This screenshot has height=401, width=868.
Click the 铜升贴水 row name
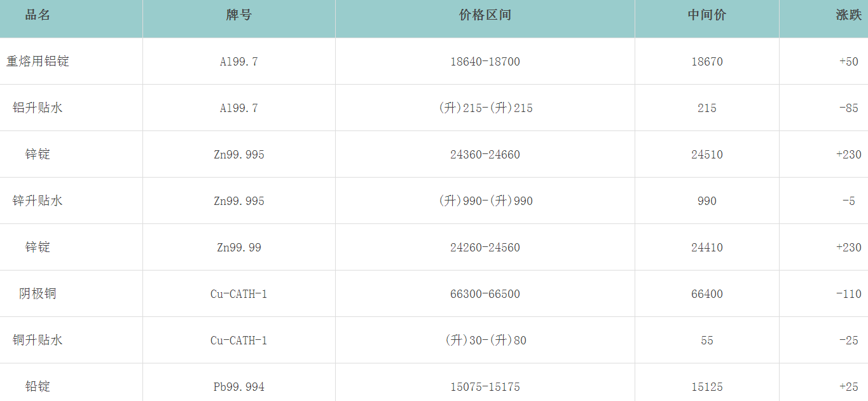pyautogui.click(x=38, y=341)
